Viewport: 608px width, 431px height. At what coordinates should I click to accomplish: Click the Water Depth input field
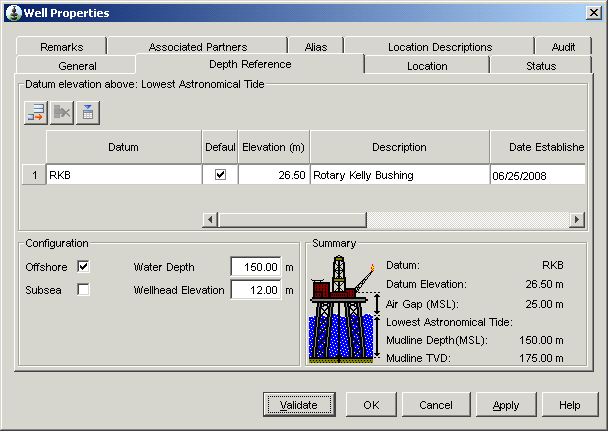pyautogui.click(x=256, y=267)
